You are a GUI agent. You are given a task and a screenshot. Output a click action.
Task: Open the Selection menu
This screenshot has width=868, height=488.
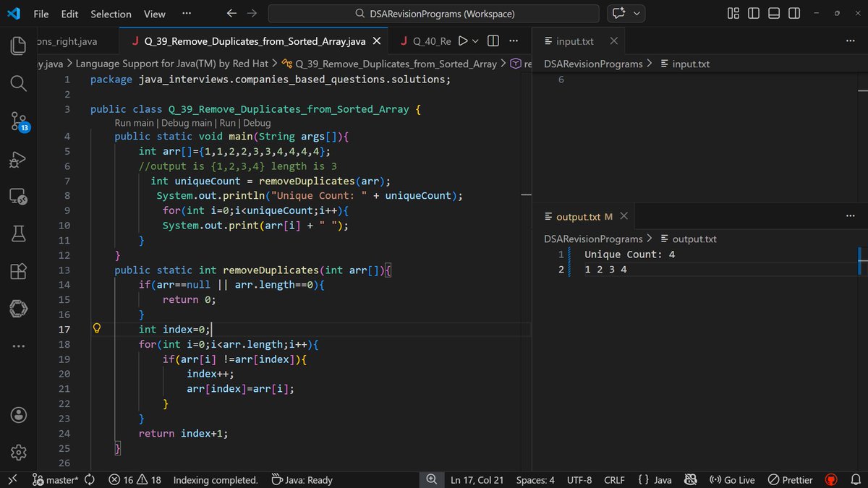pos(111,14)
